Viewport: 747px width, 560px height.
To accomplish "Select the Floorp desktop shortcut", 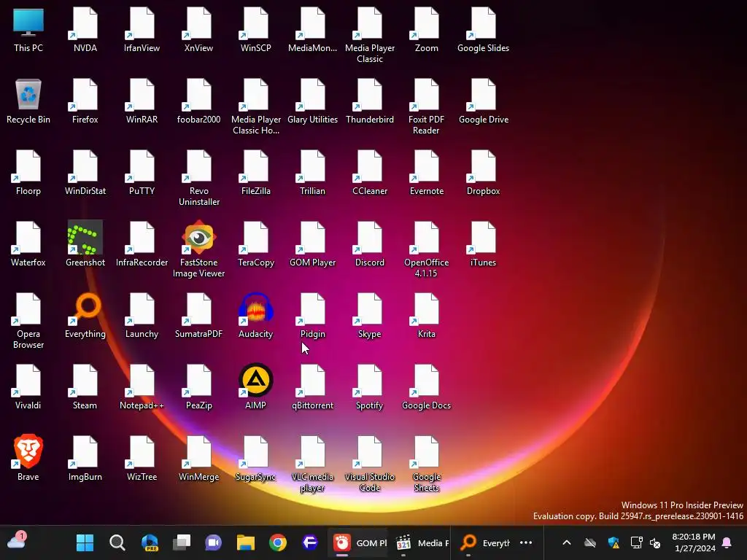I will [28, 172].
